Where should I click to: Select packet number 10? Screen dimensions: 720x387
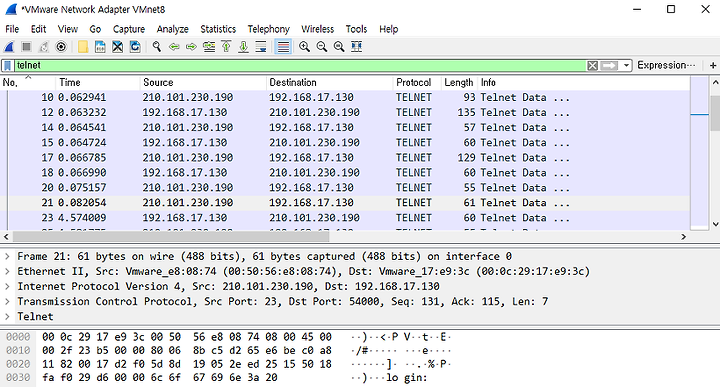(x=345, y=97)
